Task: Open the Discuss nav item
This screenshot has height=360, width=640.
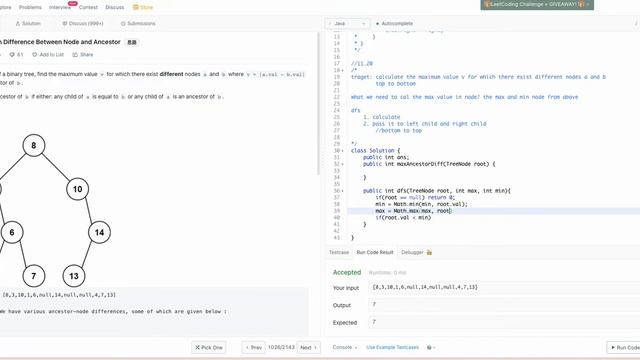Action: point(115,7)
